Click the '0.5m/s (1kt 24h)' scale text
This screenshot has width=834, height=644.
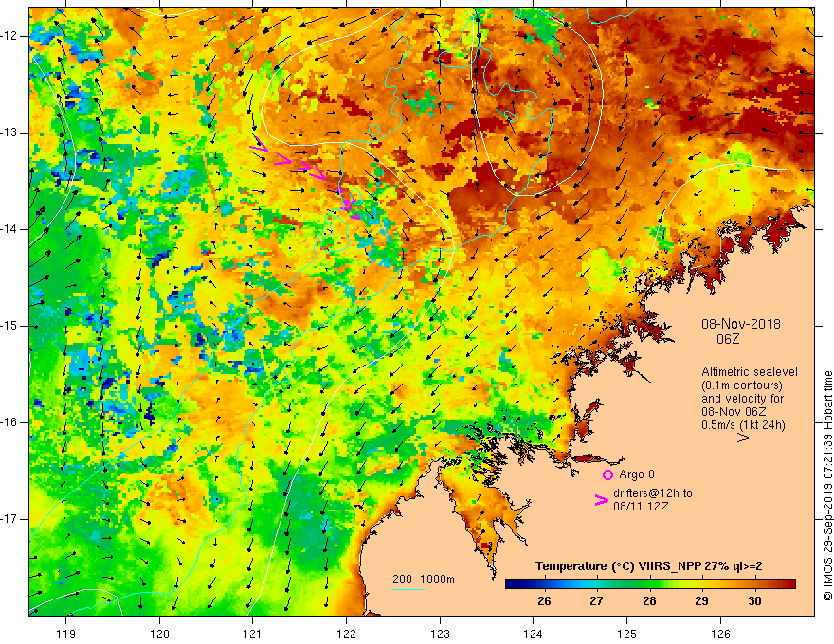[x=743, y=424]
